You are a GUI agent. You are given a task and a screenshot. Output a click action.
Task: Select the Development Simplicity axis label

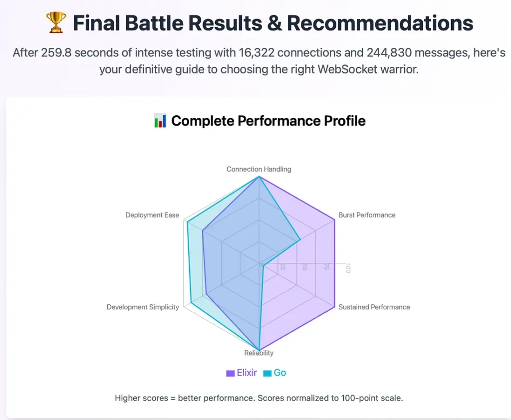coord(143,307)
